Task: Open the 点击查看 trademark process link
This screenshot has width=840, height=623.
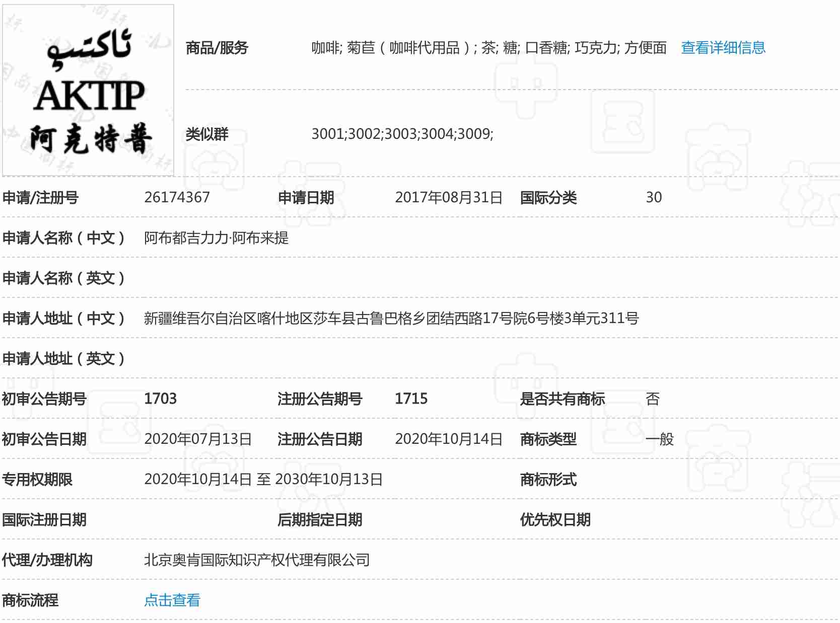Action: click(x=172, y=600)
